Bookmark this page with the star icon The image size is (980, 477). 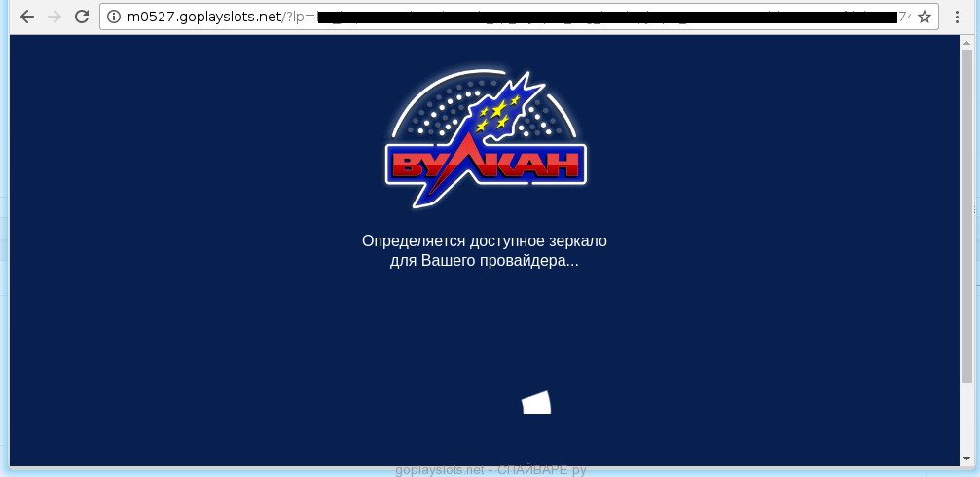925,17
